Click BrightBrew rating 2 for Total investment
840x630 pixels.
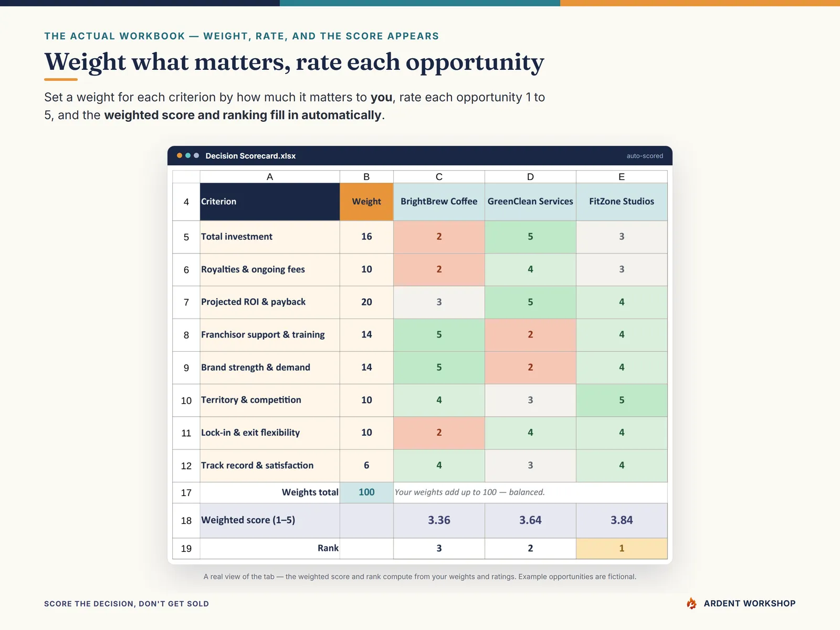click(439, 237)
